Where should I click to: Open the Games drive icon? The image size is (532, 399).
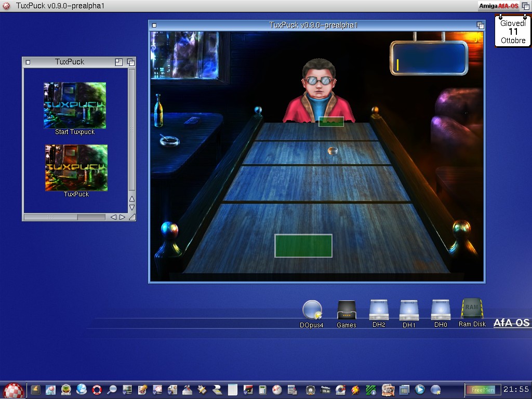pos(347,311)
